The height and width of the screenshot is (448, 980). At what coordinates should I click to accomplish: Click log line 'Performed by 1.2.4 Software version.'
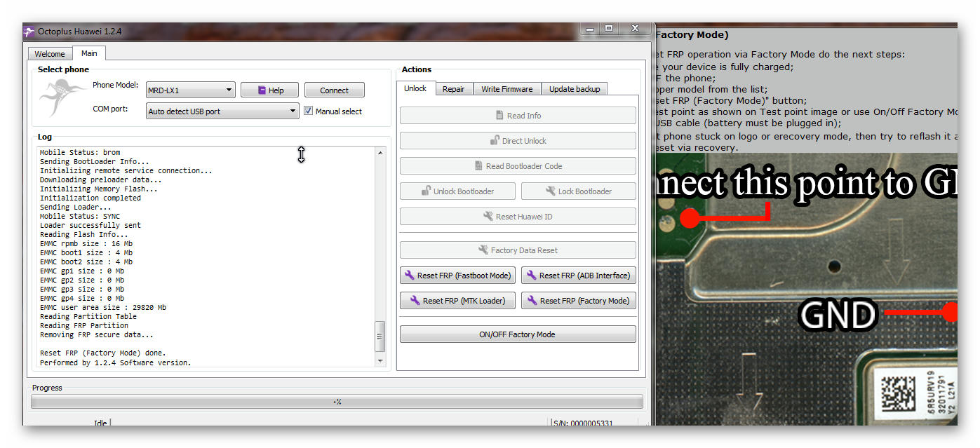click(116, 363)
